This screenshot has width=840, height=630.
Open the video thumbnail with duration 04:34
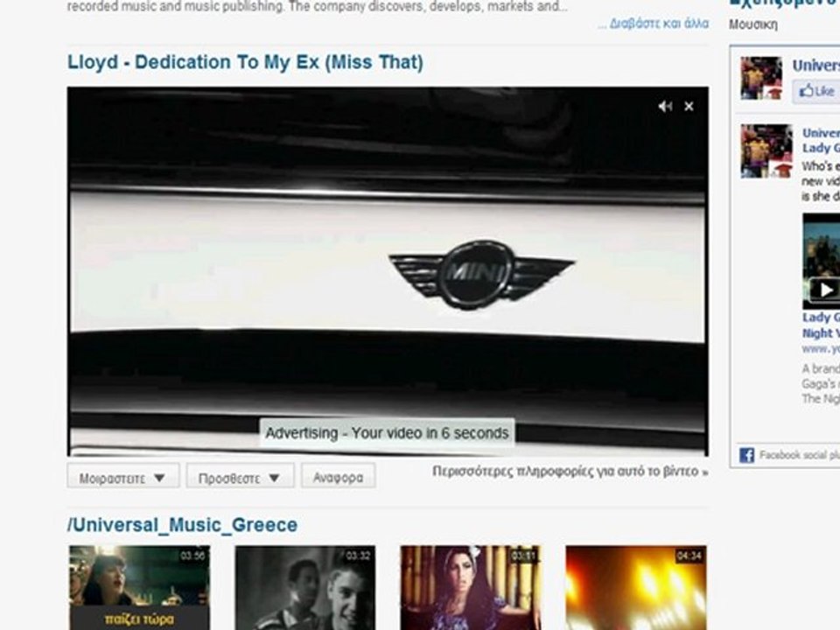(x=636, y=588)
